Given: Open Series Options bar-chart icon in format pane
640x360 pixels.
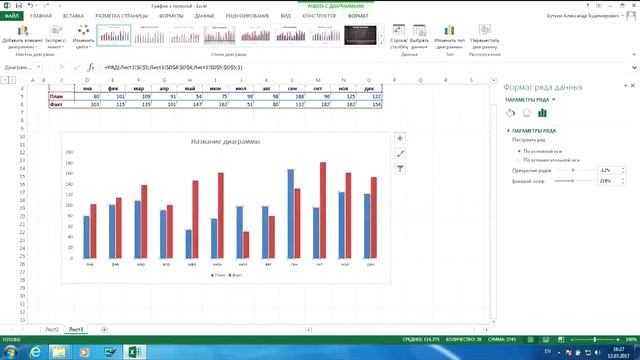Looking at the screenshot, I should coord(542,113).
